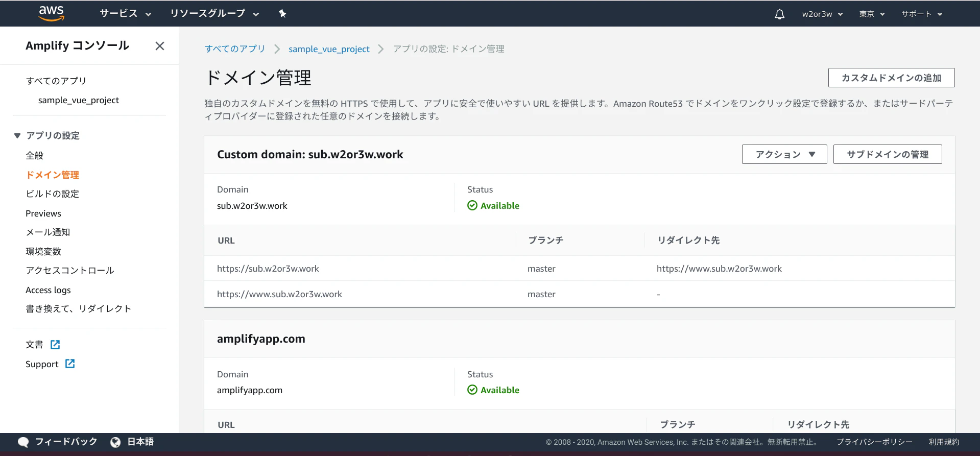Open the サービス dropdown menu

pos(126,14)
